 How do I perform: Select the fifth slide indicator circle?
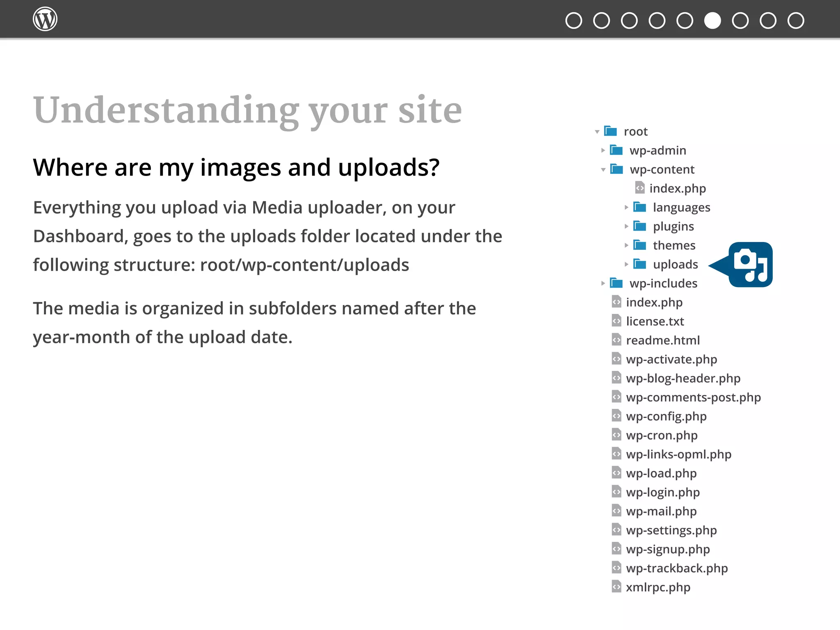click(685, 21)
